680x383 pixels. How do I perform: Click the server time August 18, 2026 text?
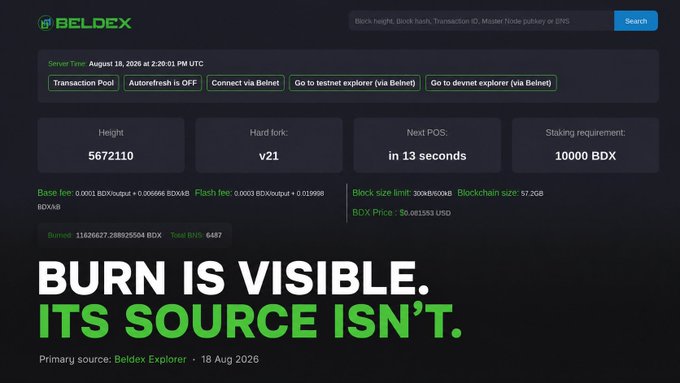146,63
